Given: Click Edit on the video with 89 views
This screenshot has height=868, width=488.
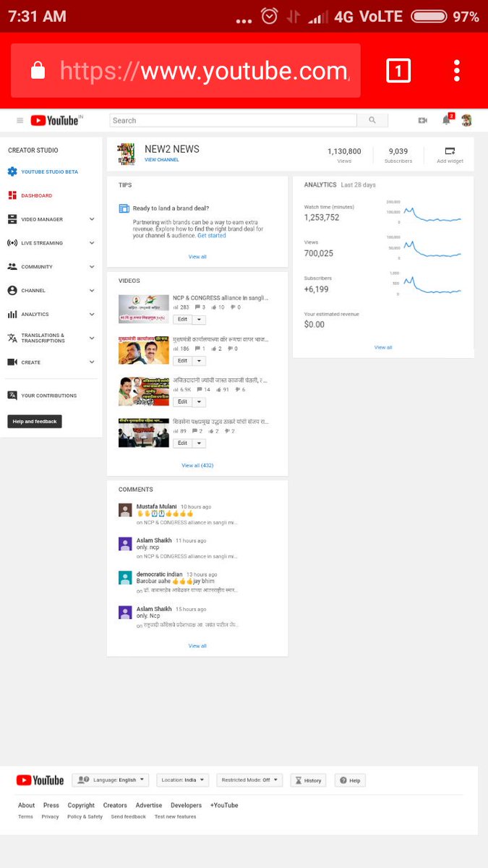Looking at the screenshot, I should 182,443.
